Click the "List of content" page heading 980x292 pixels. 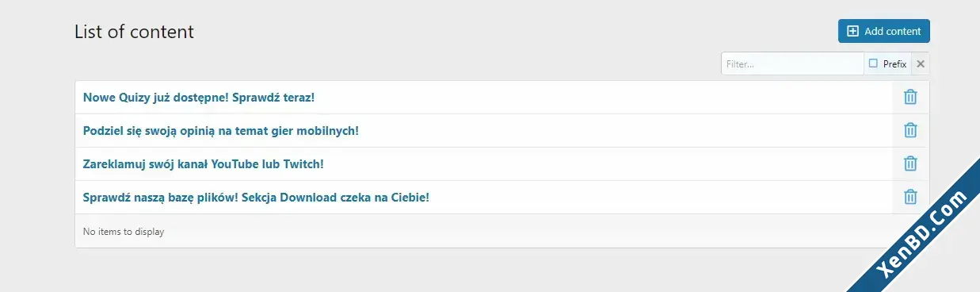(x=134, y=32)
